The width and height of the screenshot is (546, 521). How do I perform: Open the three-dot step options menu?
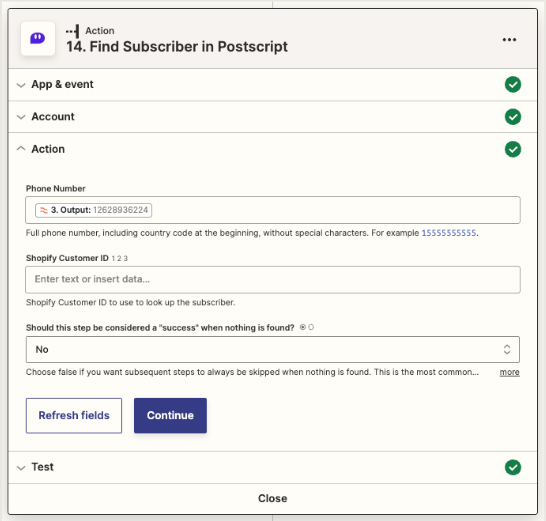pos(509,40)
